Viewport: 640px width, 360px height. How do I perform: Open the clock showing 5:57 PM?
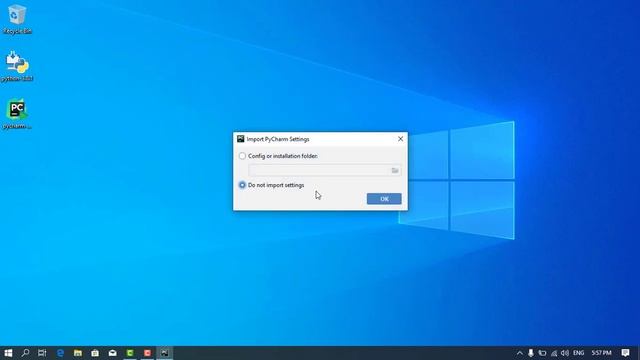coord(602,353)
